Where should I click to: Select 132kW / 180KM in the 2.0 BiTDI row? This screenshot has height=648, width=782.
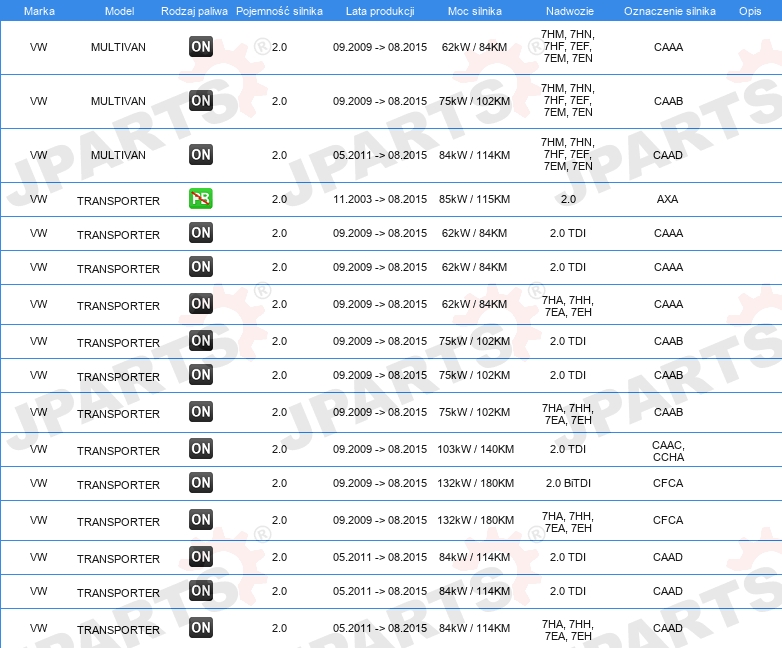click(475, 483)
